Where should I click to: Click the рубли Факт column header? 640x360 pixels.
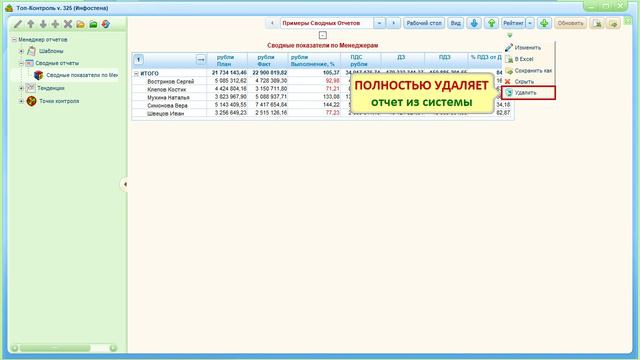(267, 60)
